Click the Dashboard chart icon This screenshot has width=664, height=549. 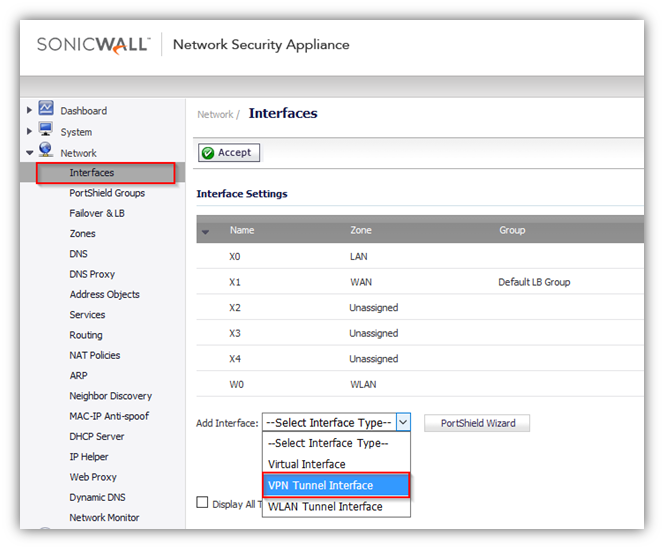[x=46, y=108]
